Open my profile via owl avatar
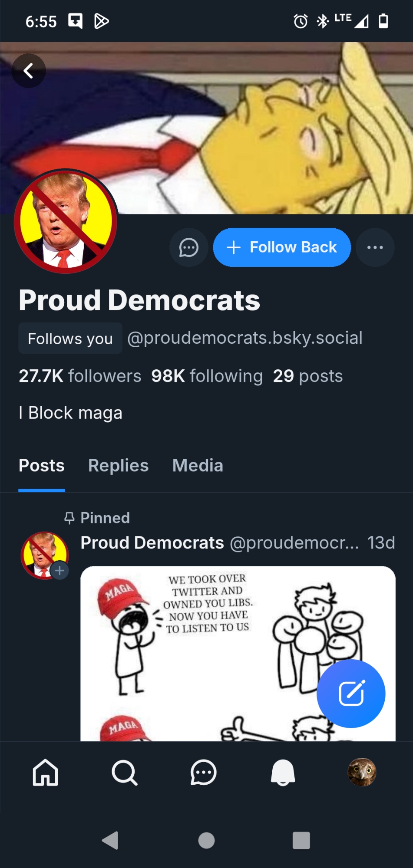 (362, 773)
